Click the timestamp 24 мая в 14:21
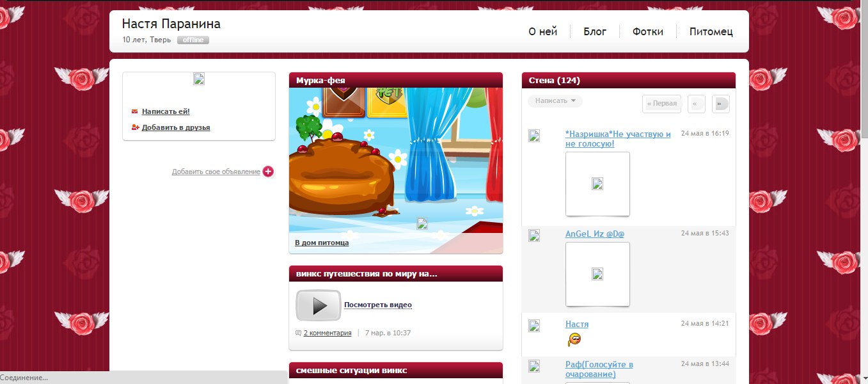The image size is (868, 384). pos(705,324)
